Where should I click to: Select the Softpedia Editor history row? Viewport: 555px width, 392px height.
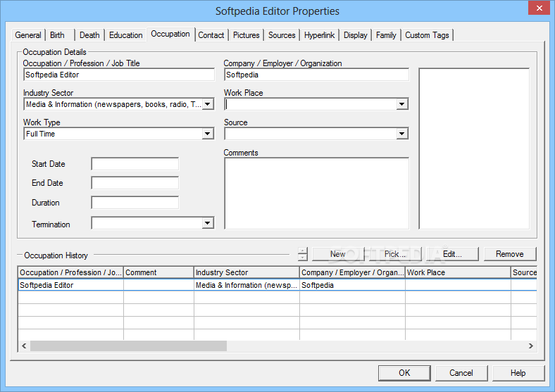tap(277, 285)
